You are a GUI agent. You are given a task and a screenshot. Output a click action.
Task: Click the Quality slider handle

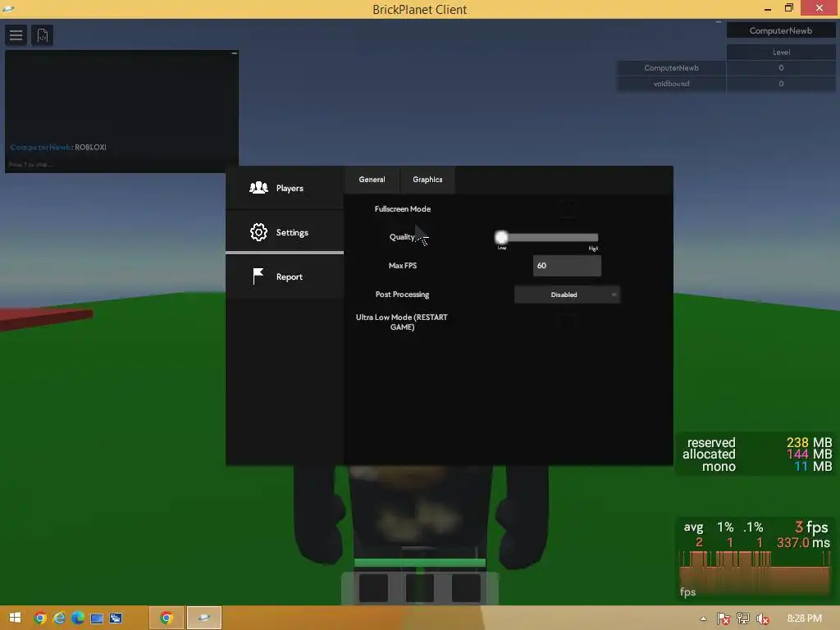click(x=501, y=237)
